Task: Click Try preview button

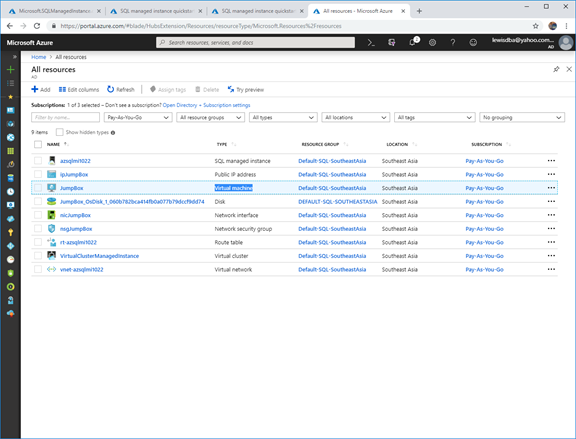Action: (246, 90)
